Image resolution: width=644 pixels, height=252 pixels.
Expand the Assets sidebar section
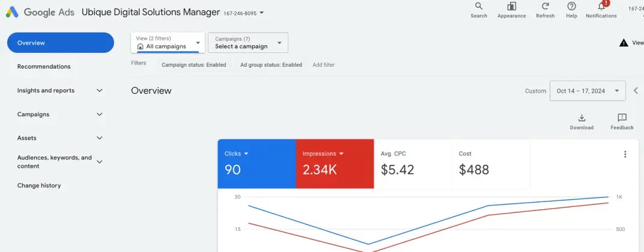pyautogui.click(x=100, y=138)
